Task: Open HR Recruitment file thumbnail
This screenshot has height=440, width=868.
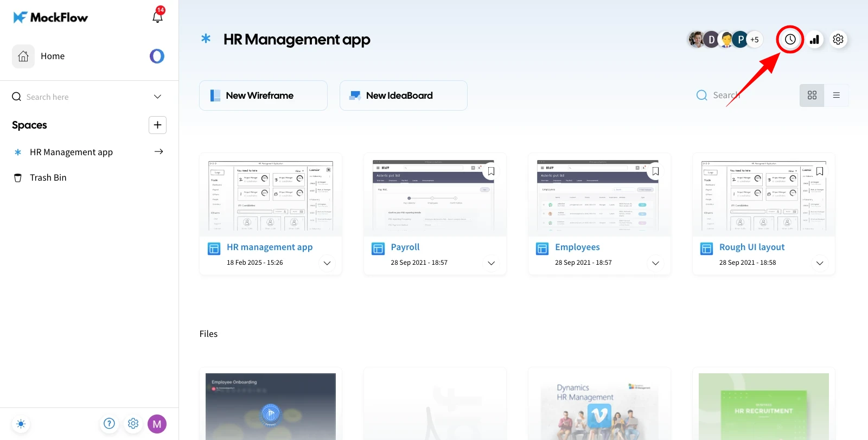Action: 764,406
